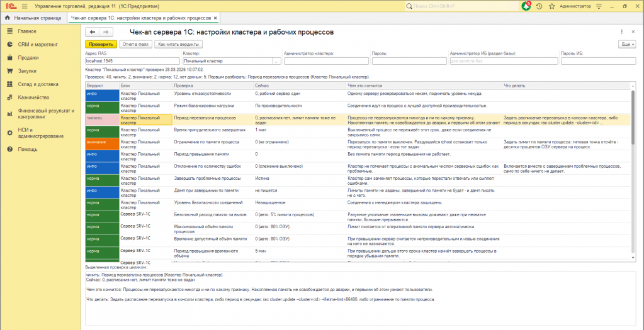Open history clock icon
The image size is (644, 330).
tap(539, 6)
